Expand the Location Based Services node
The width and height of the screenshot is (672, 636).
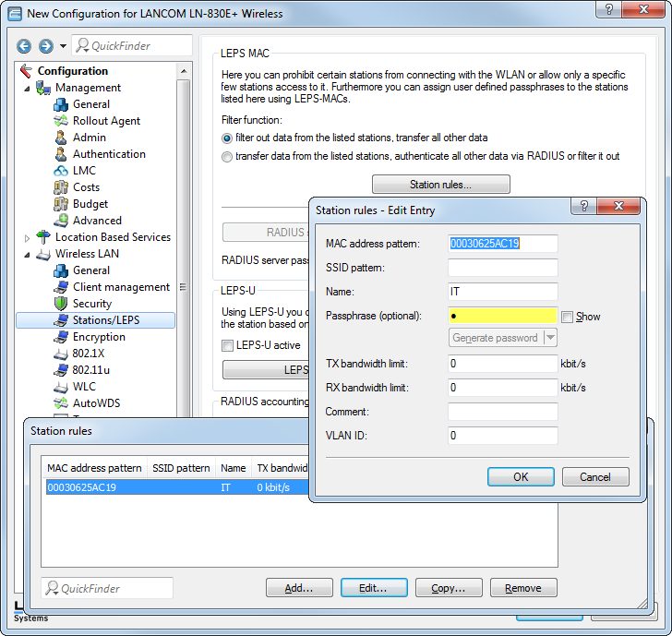(27, 237)
